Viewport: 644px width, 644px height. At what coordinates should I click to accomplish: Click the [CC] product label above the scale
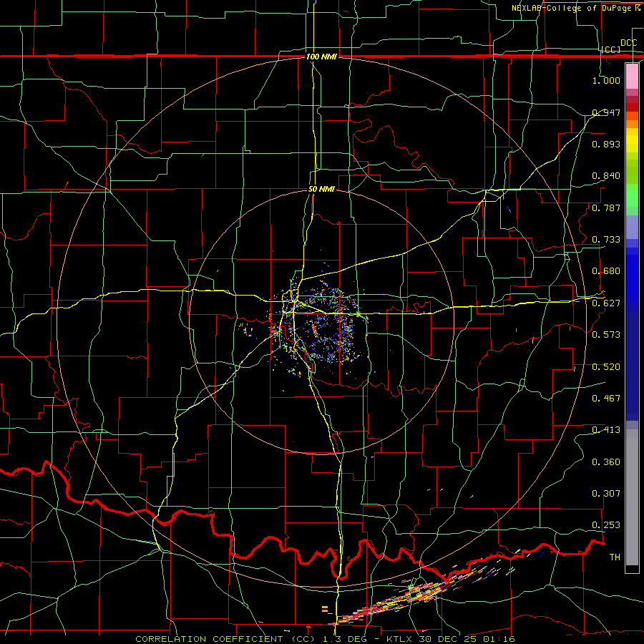[x=611, y=49]
